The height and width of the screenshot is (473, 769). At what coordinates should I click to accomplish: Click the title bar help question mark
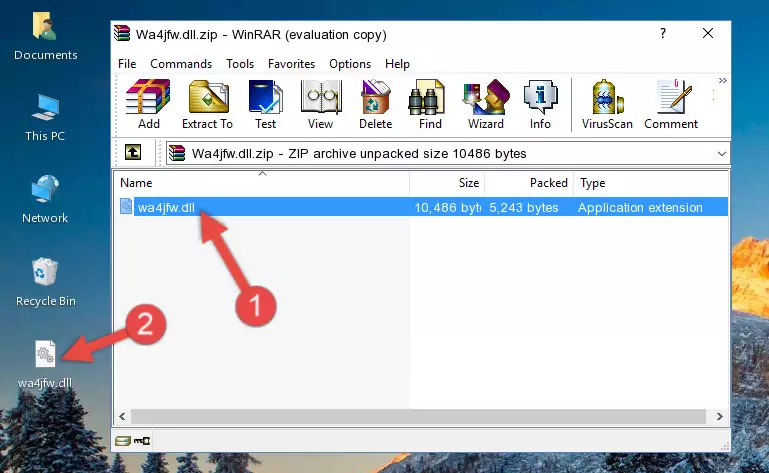point(663,33)
